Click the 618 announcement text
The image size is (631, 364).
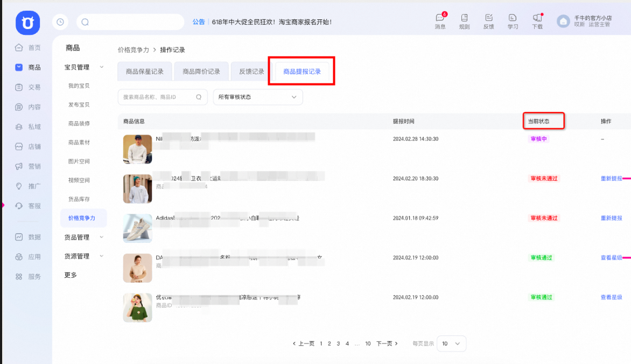[272, 22]
